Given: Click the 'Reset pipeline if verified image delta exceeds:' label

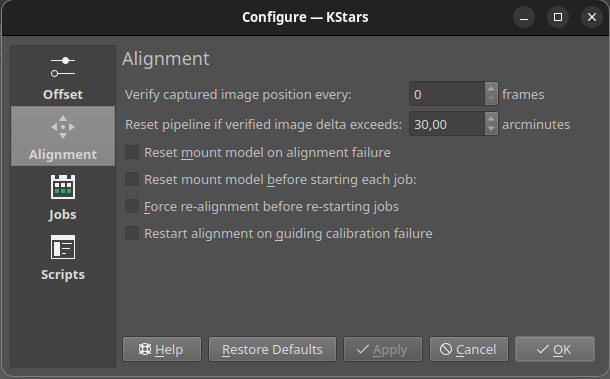Looking at the screenshot, I should (x=263, y=125).
